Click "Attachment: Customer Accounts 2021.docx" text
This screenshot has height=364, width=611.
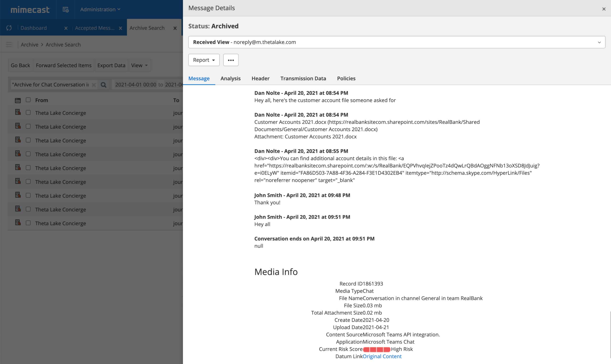[x=305, y=137]
